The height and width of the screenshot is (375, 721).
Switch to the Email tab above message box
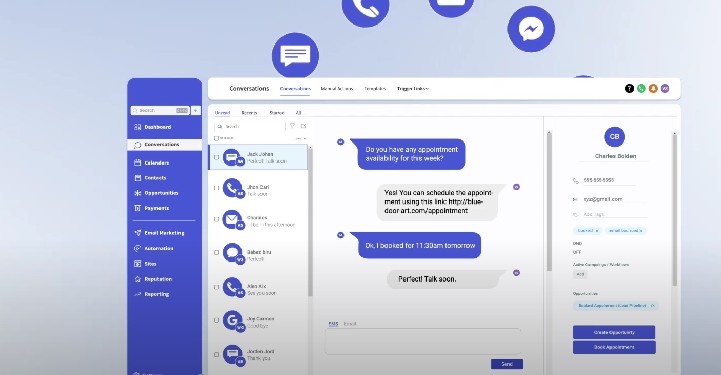[350, 324]
